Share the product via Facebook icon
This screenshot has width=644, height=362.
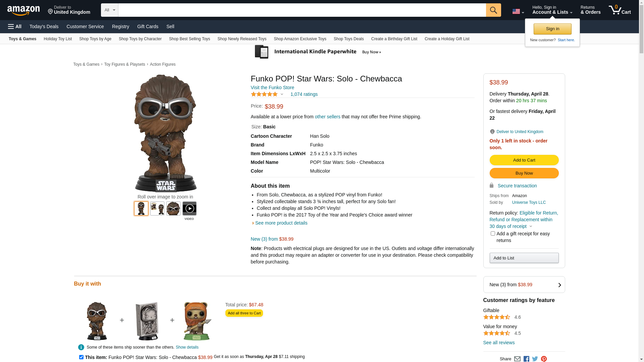click(526, 359)
